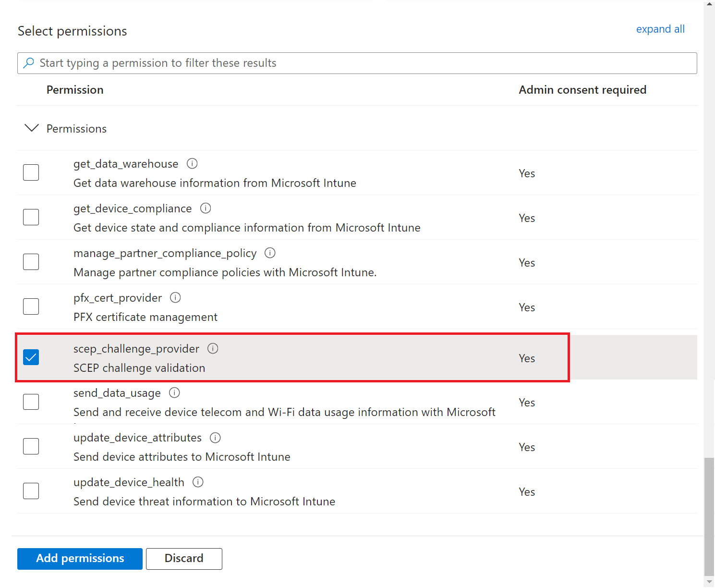Image resolution: width=715 pixels, height=588 pixels.
Task: Open info tooltip for manage_partner_compliance_policy
Action: pos(270,253)
